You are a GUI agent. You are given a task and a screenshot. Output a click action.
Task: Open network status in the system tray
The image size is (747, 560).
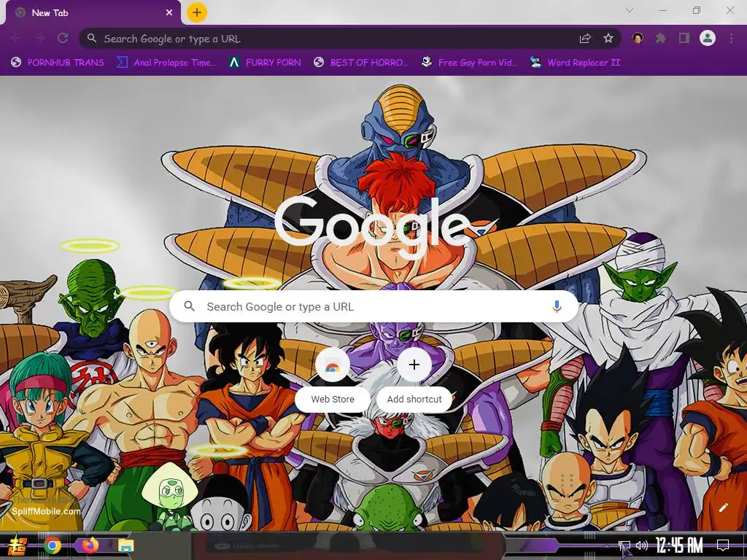(x=624, y=545)
